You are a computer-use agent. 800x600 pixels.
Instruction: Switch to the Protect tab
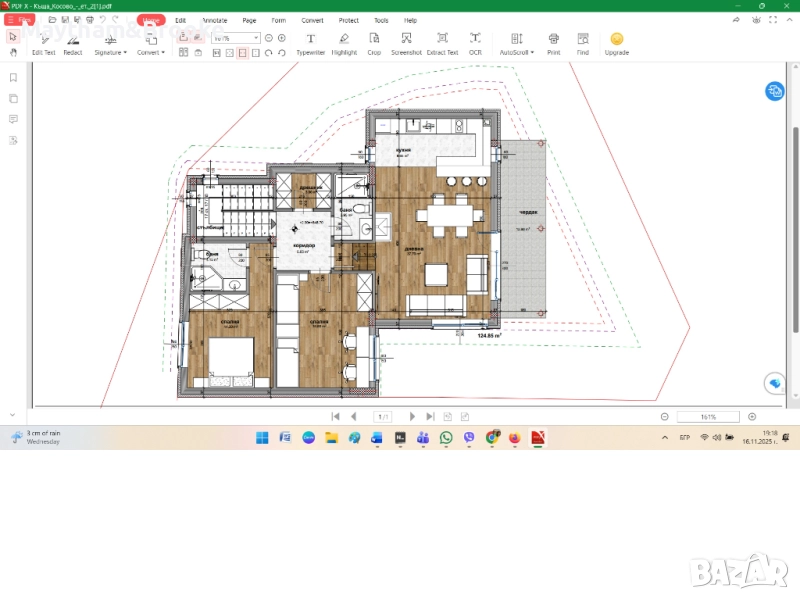[x=348, y=20]
